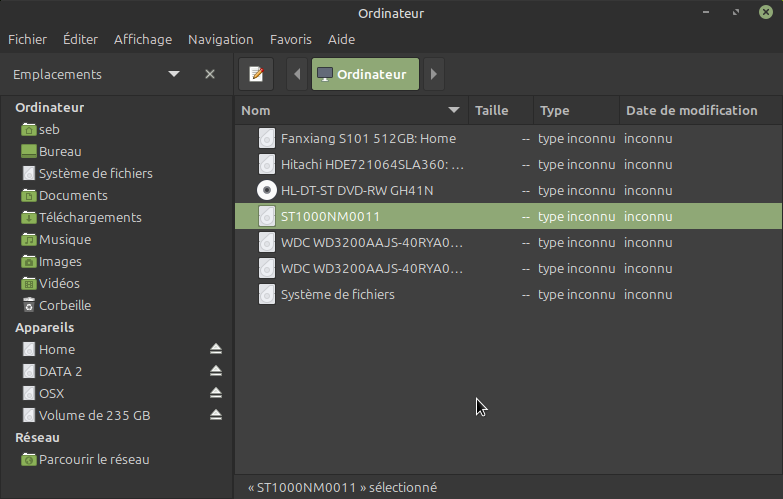Viewport: 783px width, 499px height.
Task: Open the Emplacements panel dropdown
Action: [174, 74]
